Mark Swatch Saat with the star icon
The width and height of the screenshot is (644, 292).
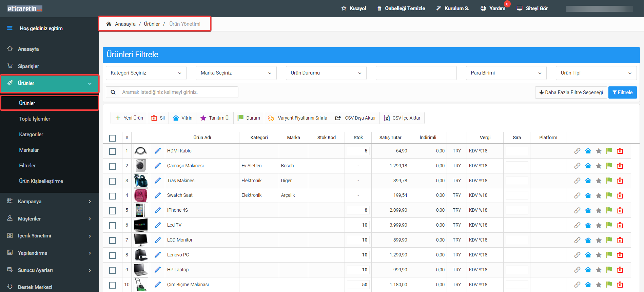pos(599,195)
